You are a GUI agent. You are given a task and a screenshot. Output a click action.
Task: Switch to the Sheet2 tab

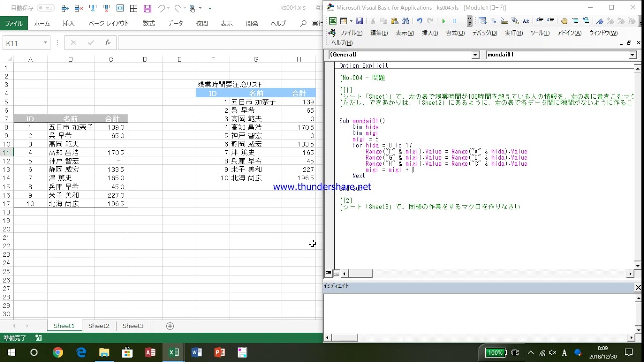[x=99, y=326]
